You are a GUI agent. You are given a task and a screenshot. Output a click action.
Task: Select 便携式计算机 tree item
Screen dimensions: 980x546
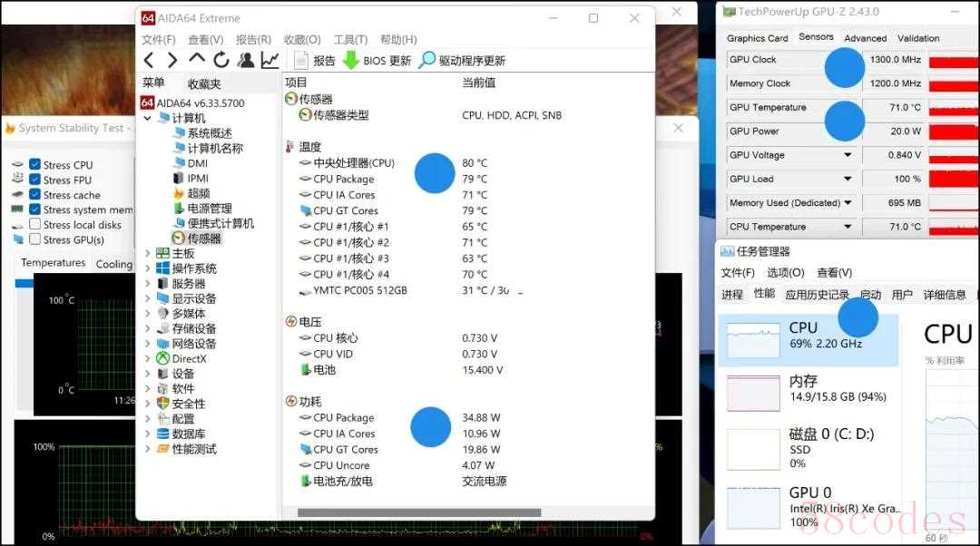214,223
